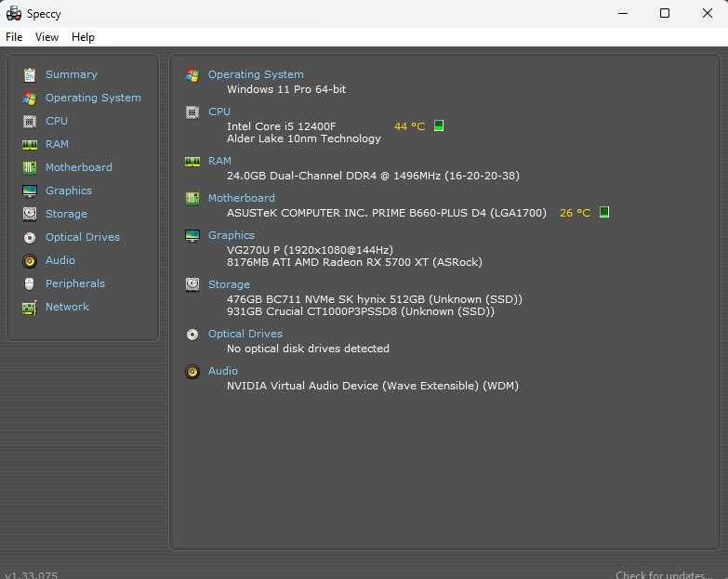
Task: Click the Network card icon in sidebar
Action: (x=30, y=308)
